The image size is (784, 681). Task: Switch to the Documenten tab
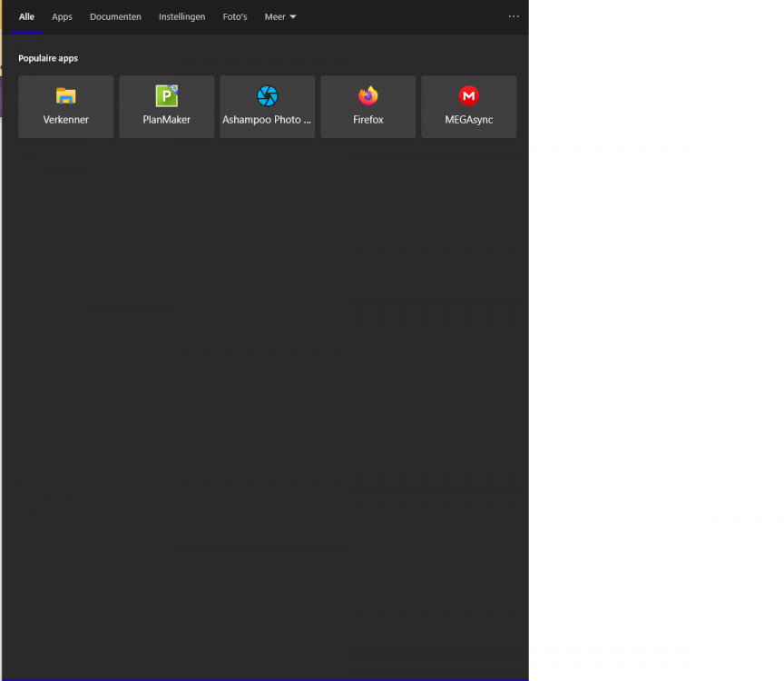click(x=115, y=16)
